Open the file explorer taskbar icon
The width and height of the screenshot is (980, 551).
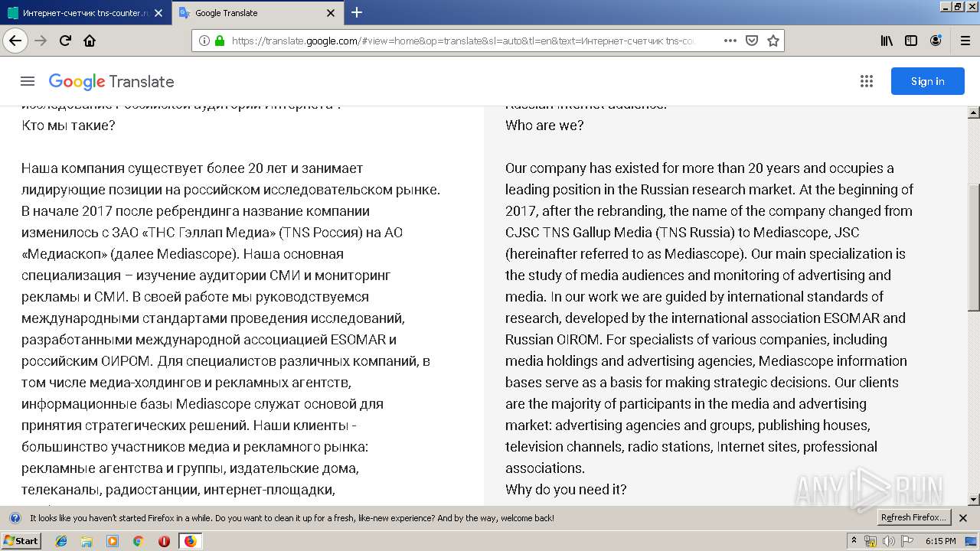[87, 541]
